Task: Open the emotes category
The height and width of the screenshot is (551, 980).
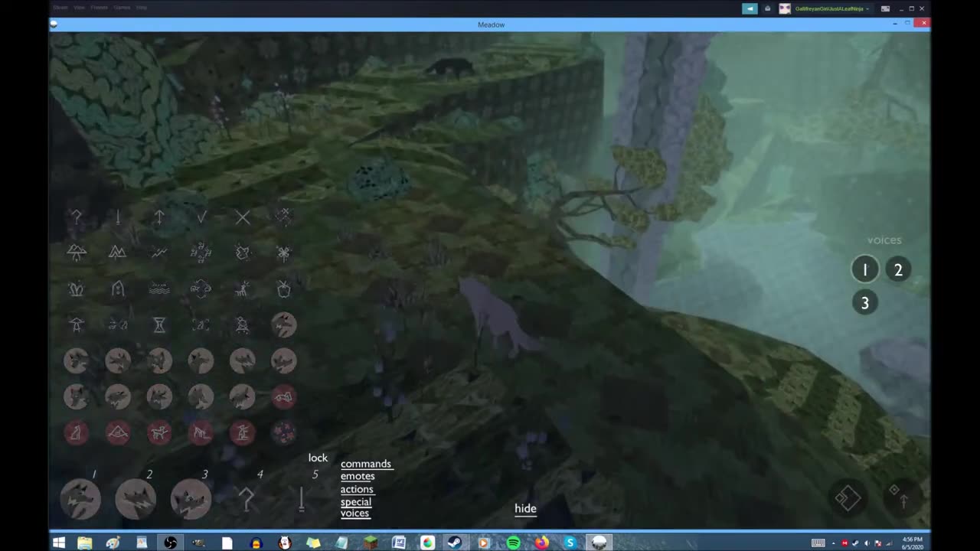Action: point(358,476)
